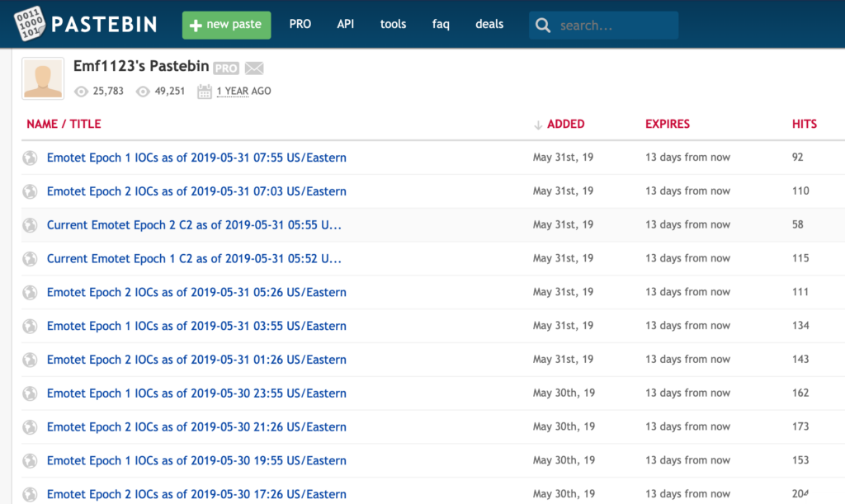Create a new paste with green button
Image resolution: width=845 pixels, height=504 pixels.
(226, 25)
